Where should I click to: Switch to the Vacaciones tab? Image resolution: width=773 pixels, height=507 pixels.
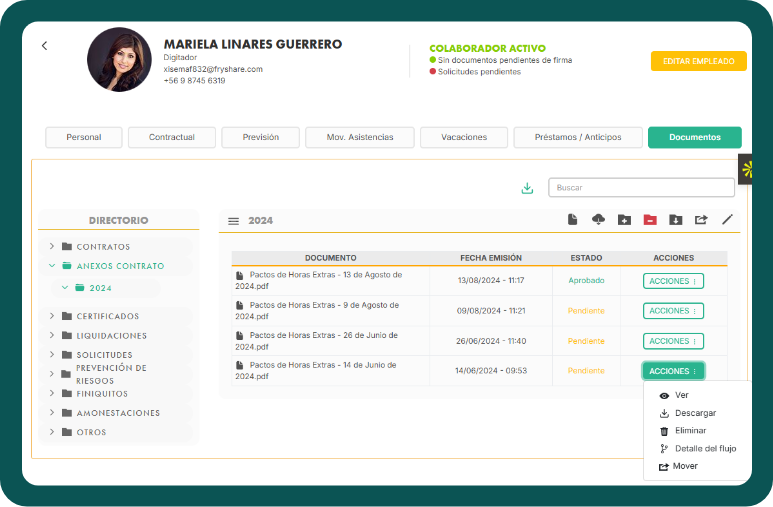(463, 137)
